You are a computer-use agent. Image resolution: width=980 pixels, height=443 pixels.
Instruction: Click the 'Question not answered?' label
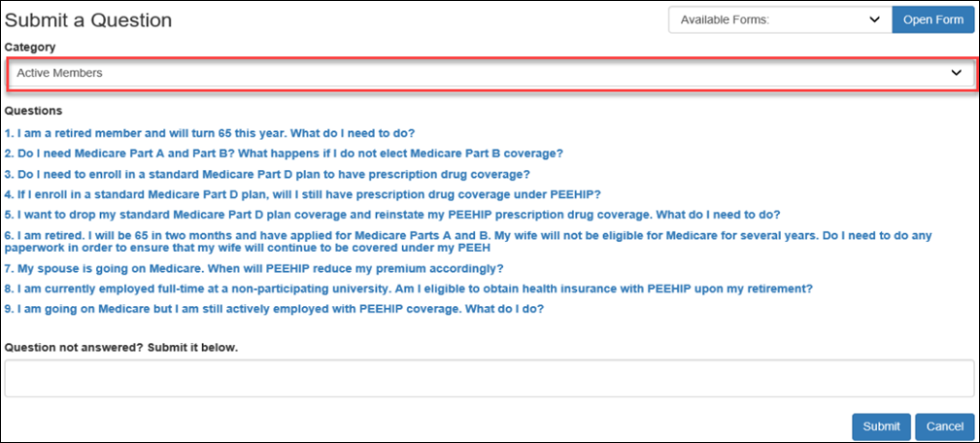tap(121, 347)
